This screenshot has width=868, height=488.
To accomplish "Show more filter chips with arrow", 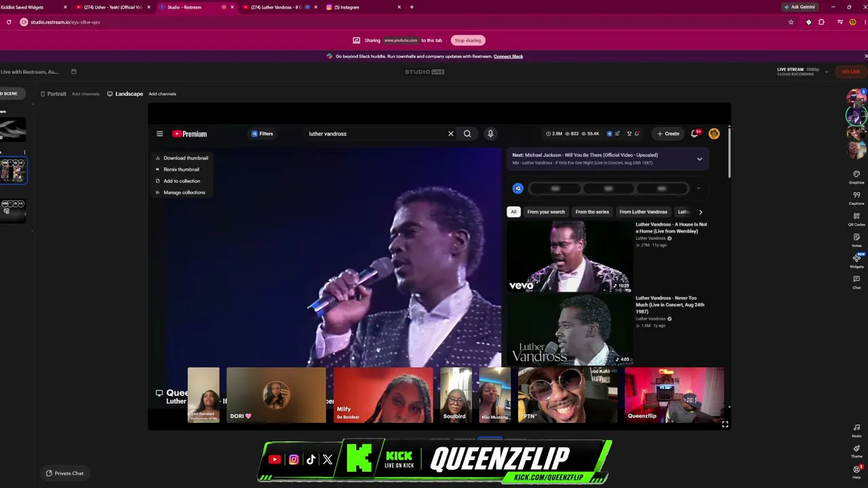I will pyautogui.click(x=701, y=212).
